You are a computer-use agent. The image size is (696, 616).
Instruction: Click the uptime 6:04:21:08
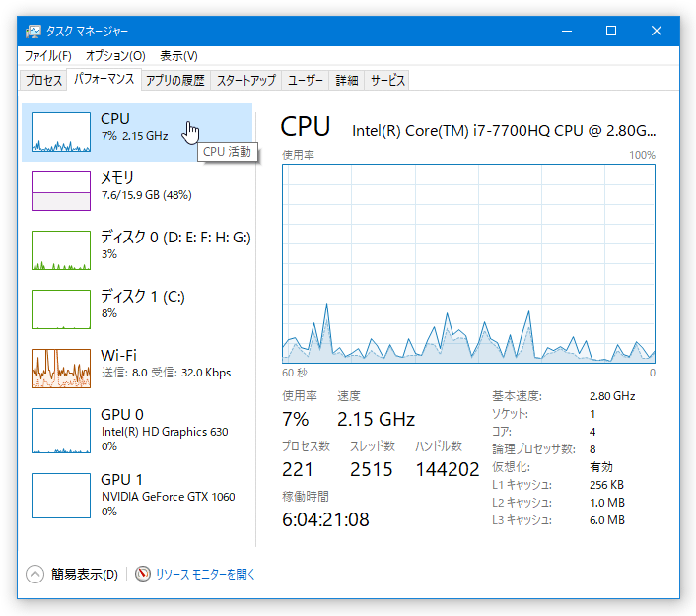point(325,519)
